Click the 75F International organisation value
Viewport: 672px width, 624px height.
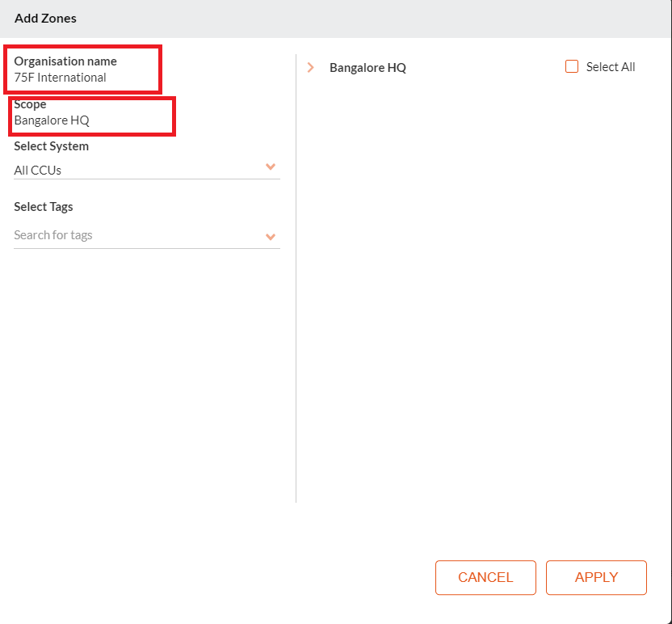click(60, 78)
